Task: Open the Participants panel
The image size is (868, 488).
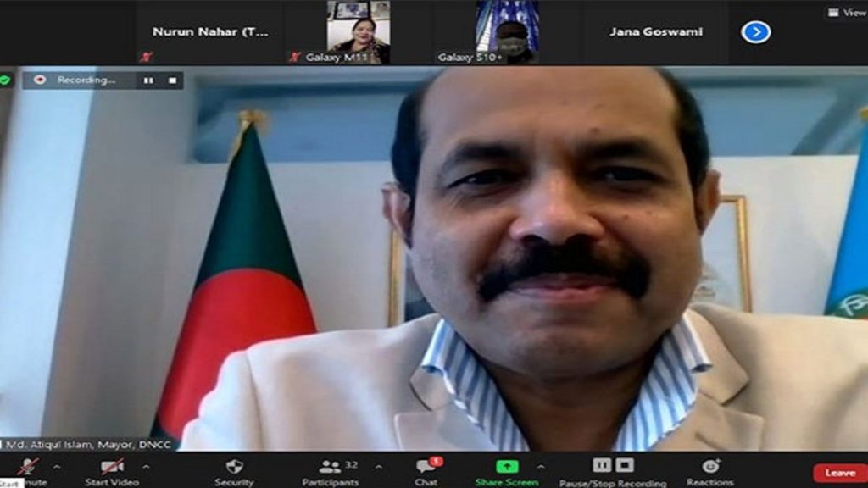Action: (x=331, y=467)
